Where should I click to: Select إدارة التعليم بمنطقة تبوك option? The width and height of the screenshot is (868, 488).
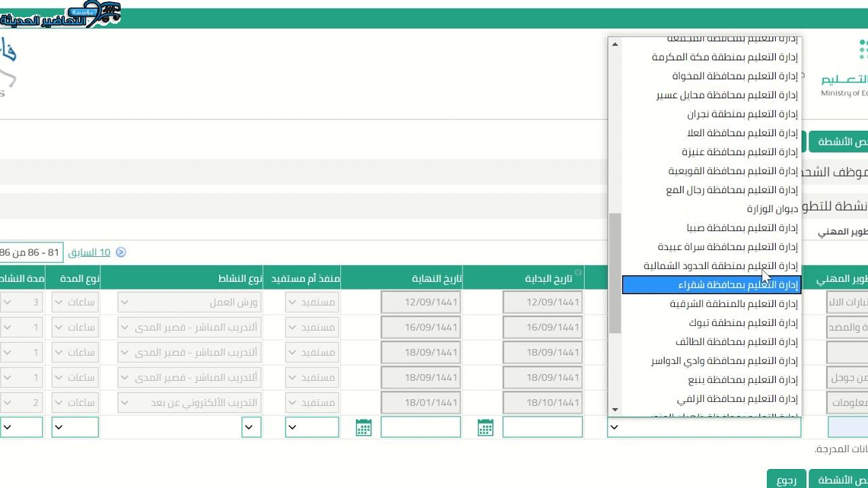743,323
